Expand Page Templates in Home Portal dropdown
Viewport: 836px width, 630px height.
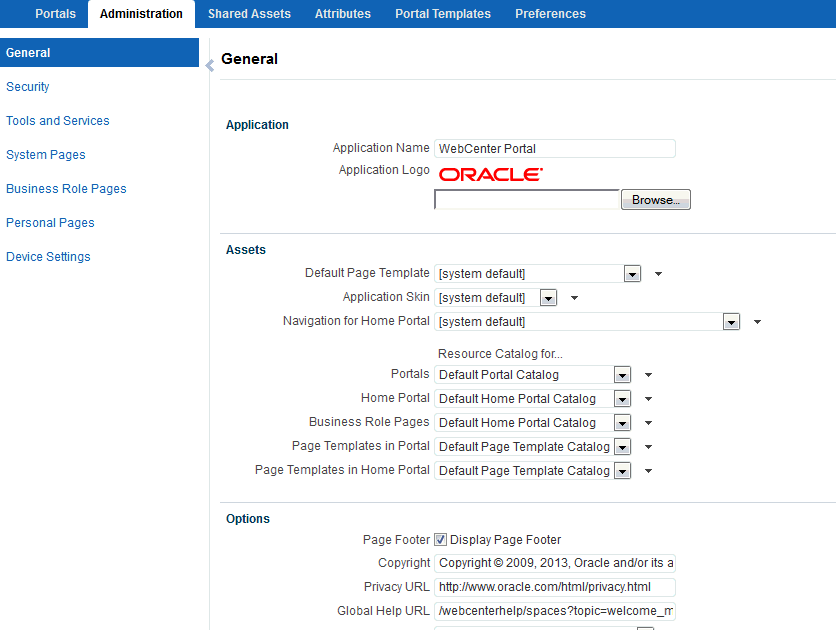point(622,471)
